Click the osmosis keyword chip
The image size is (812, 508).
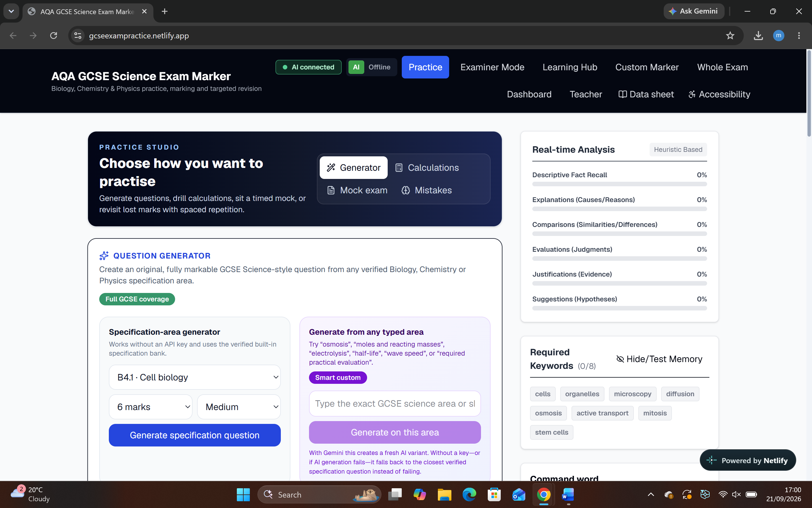(x=548, y=413)
